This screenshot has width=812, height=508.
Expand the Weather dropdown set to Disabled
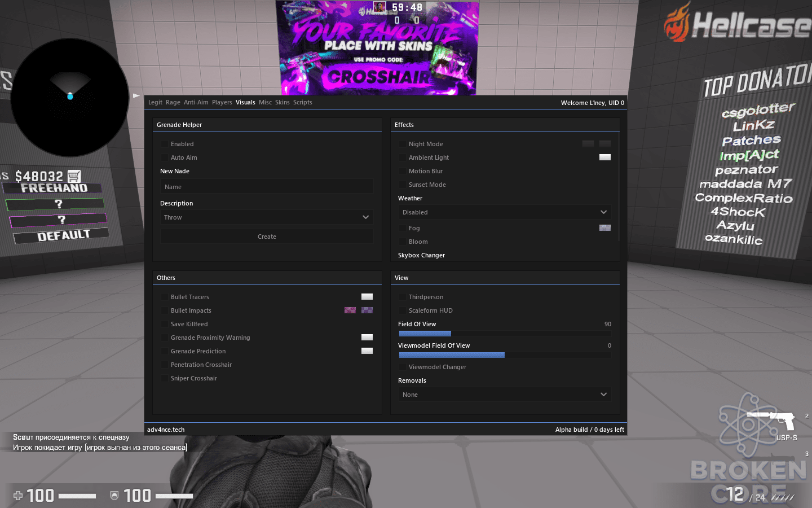[505, 212]
